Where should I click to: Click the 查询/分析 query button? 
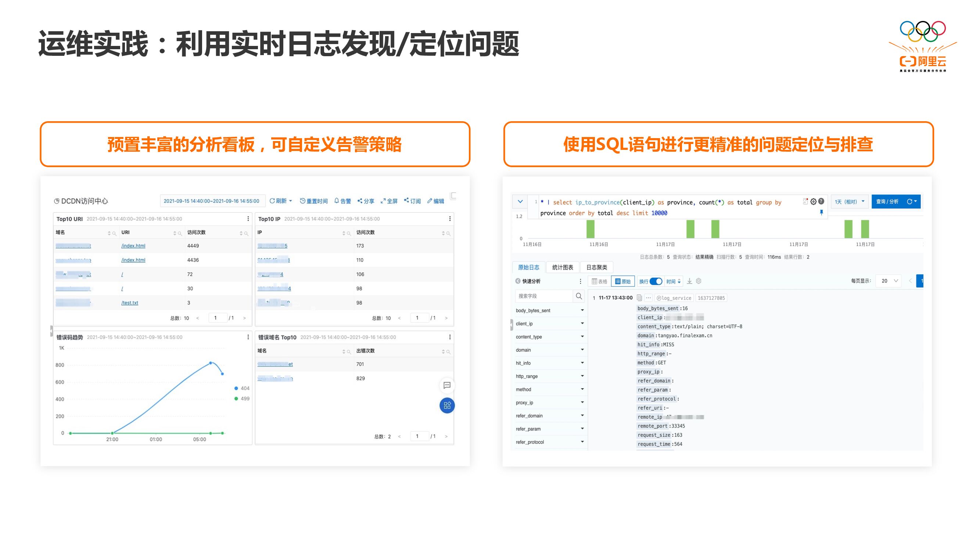tap(887, 202)
